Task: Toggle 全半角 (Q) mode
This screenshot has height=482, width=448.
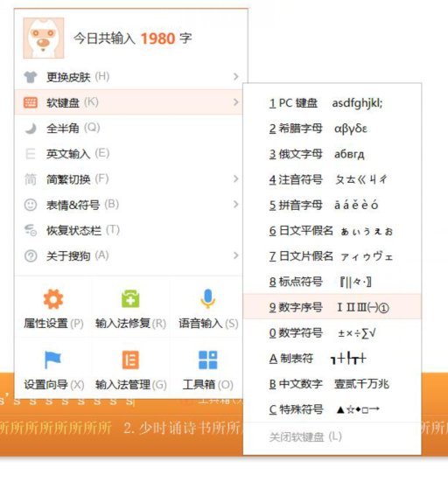Action: pos(129,128)
